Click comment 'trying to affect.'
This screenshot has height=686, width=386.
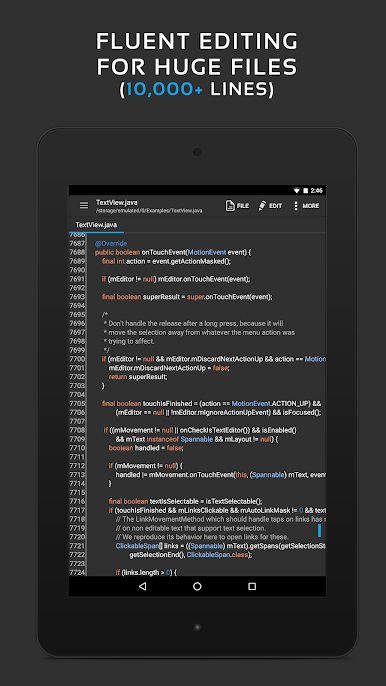point(129,341)
